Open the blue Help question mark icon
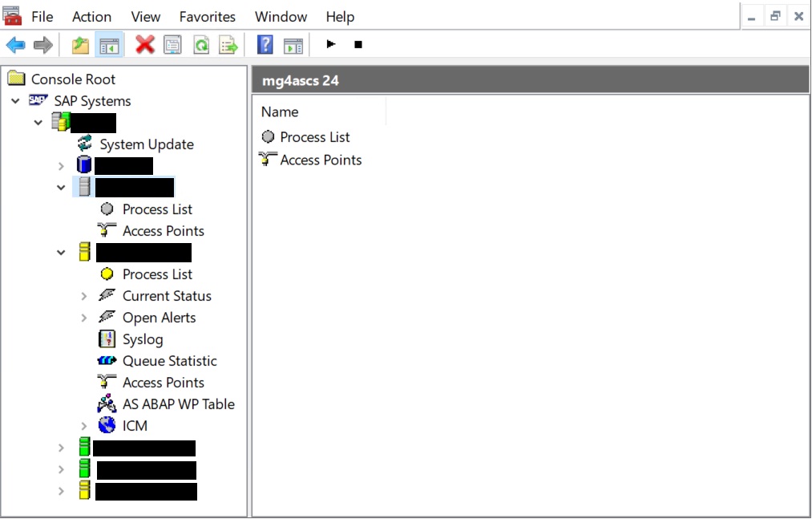 (x=265, y=45)
